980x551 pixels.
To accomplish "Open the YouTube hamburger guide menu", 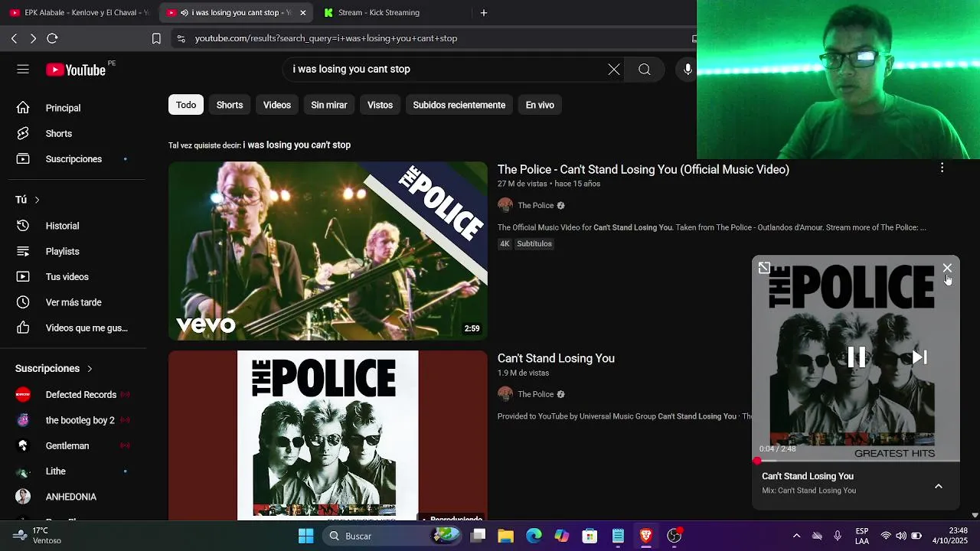I will pos(23,70).
